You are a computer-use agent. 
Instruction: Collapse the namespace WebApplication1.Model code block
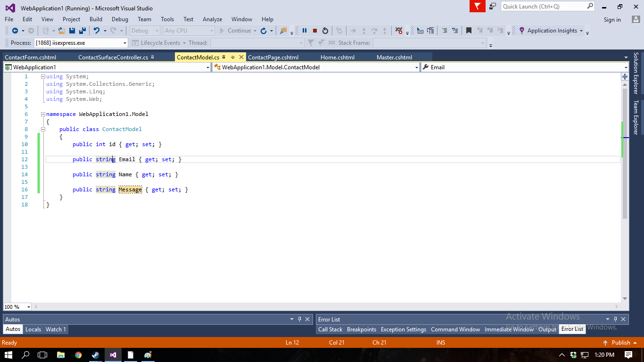[x=43, y=114]
